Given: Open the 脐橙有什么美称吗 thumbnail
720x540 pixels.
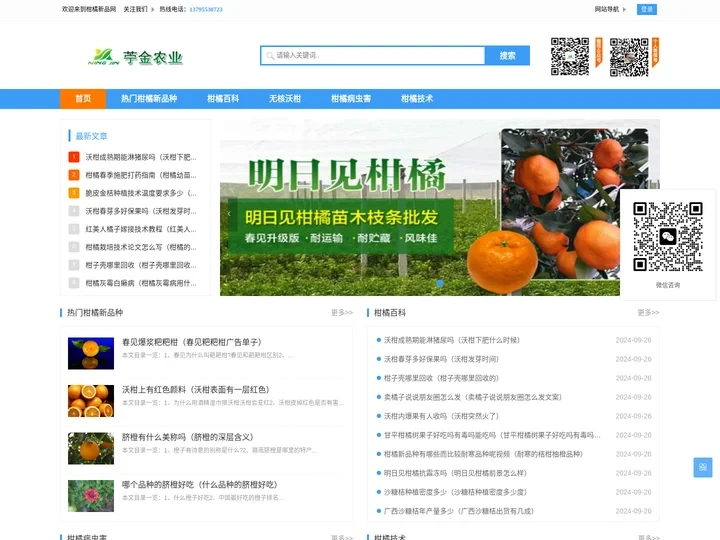Looking at the screenshot, I should click(x=91, y=448).
